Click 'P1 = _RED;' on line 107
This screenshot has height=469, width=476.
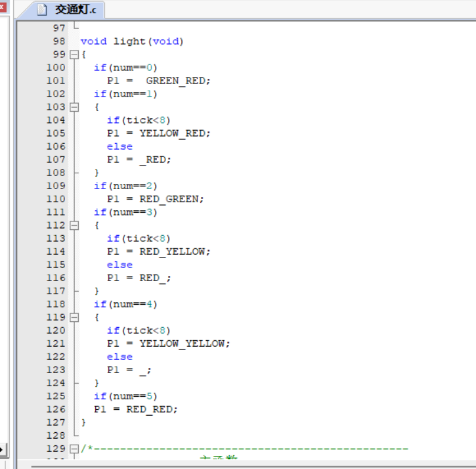[139, 160]
